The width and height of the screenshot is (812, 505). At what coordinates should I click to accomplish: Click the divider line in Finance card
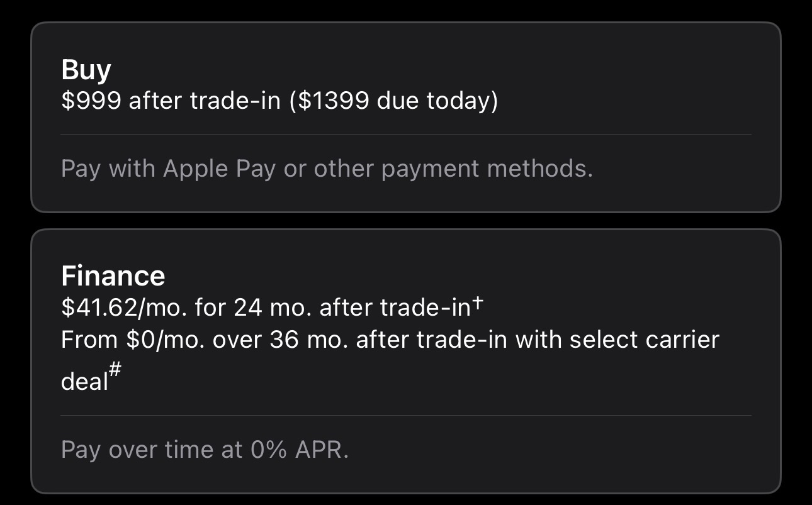[406, 415]
